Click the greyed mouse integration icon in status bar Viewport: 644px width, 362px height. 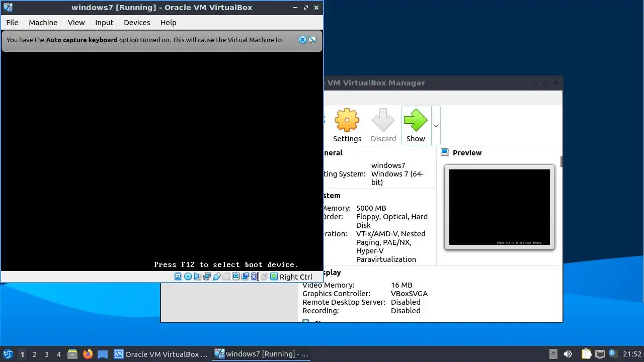[264, 277]
